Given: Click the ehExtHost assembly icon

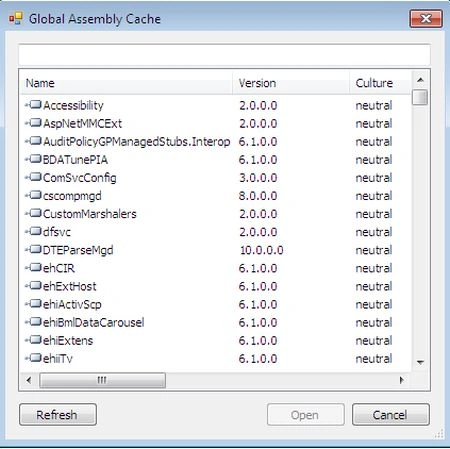Looking at the screenshot, I should tap(34, 285).
